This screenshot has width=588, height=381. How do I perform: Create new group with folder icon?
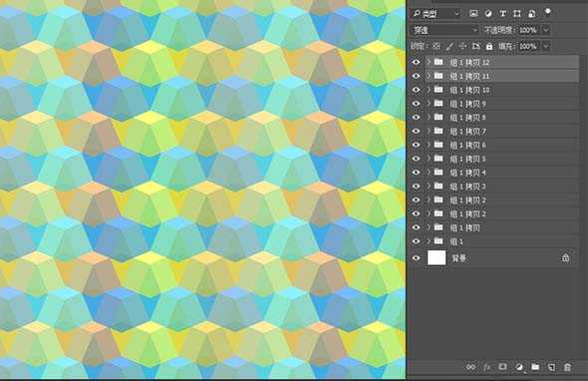(x=535, y=367)
